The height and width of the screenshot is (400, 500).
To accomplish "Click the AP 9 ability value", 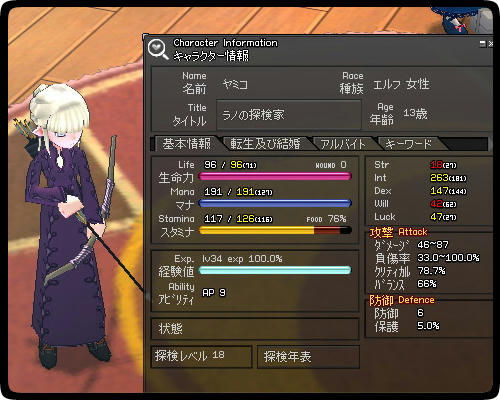I will click(214, 293).
